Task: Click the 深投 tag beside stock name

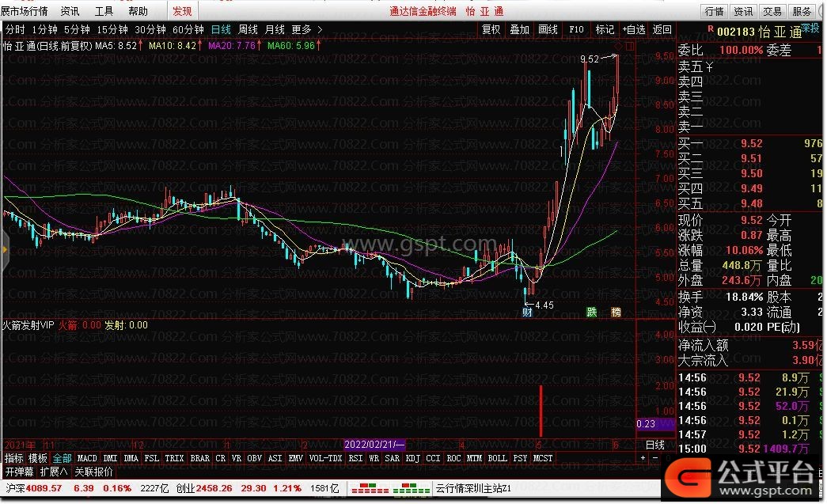Action: pos(810,28)
